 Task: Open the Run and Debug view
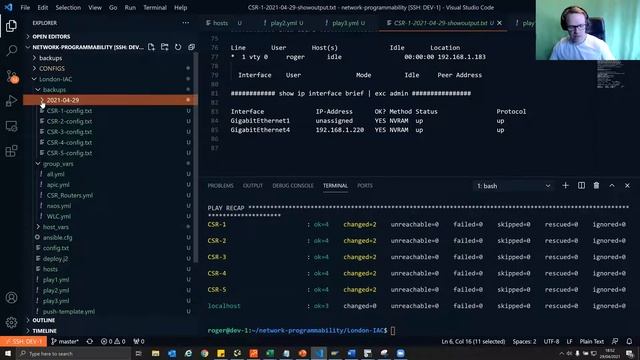tap(11, 101)
